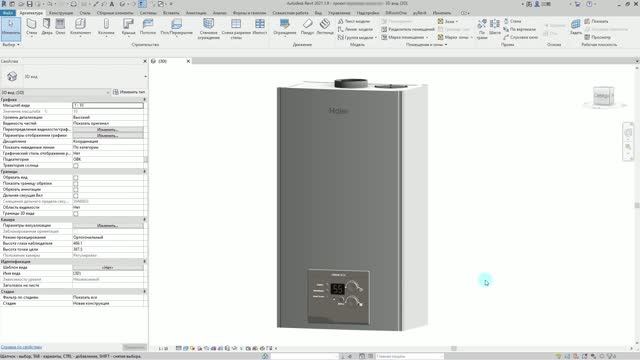This screenshot has height=360, width=640.
Task: Collapse the Графика properties group
Action: coord(144,99)
